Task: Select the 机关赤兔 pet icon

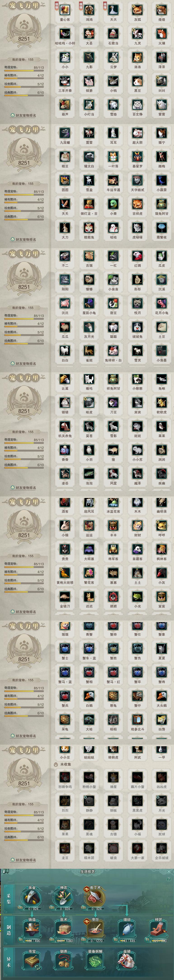Action: (x=65, y=426)
